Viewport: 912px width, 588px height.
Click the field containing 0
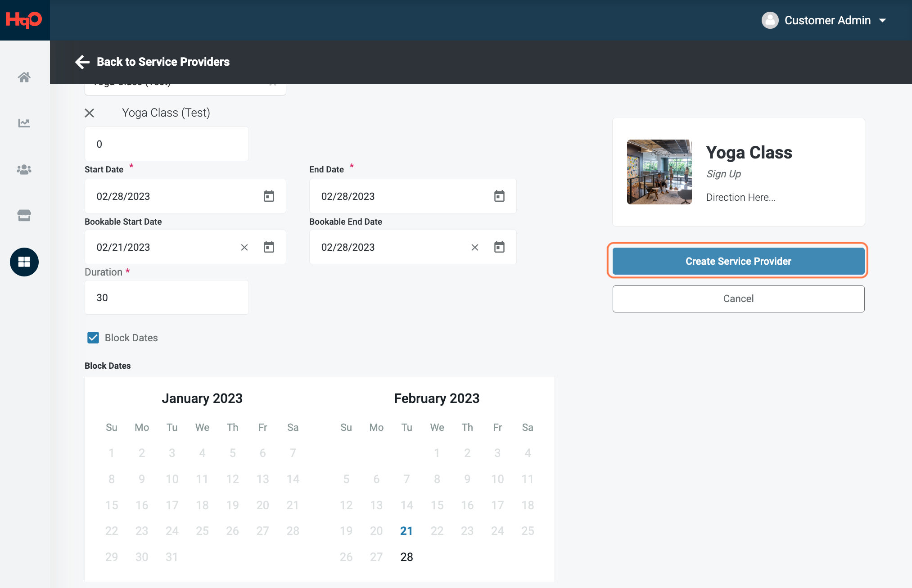(x=167, y=144)
